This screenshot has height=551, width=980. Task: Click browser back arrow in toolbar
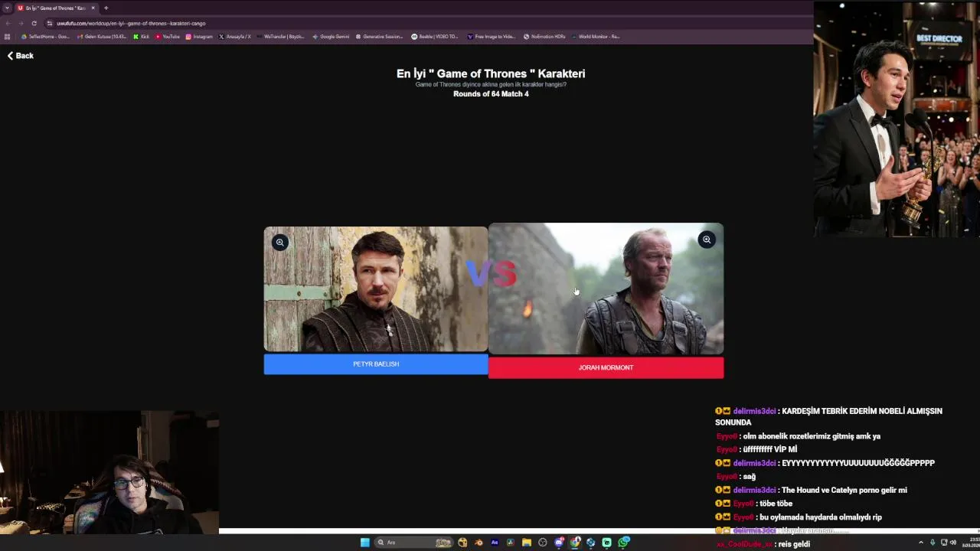tap(8, 23)
